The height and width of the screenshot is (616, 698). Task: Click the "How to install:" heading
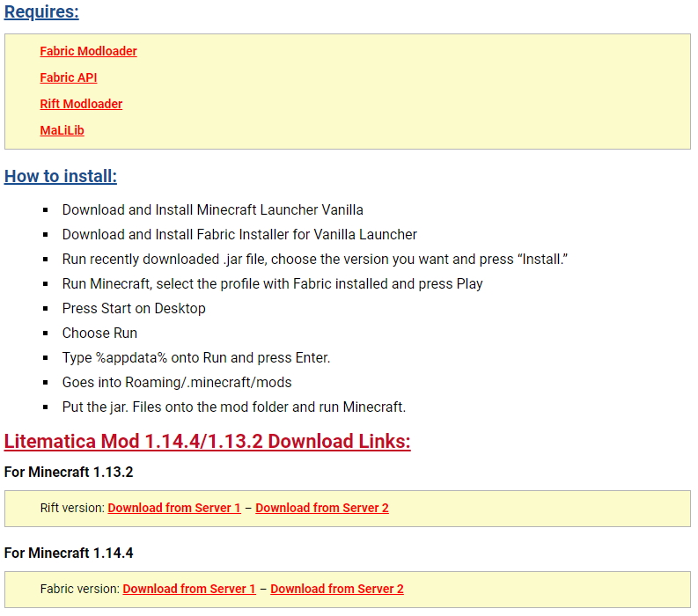pyautogui.click(x=61, y=176)
